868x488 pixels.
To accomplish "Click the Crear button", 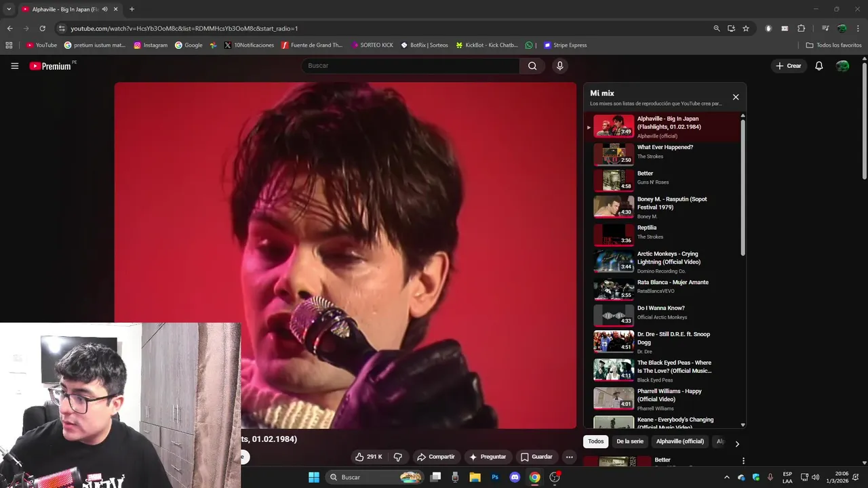I will click(x=789, y=66).
